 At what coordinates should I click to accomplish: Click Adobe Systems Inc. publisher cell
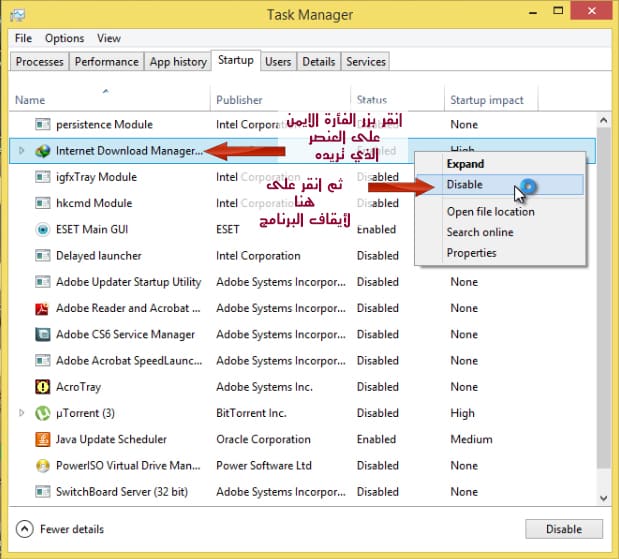pyautogui.click(x=264, y=387)
